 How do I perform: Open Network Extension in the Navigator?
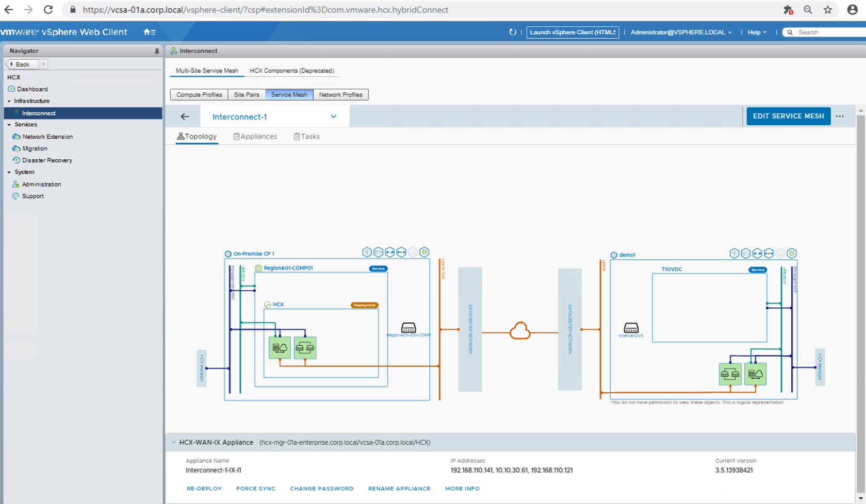tap(47, 137)
